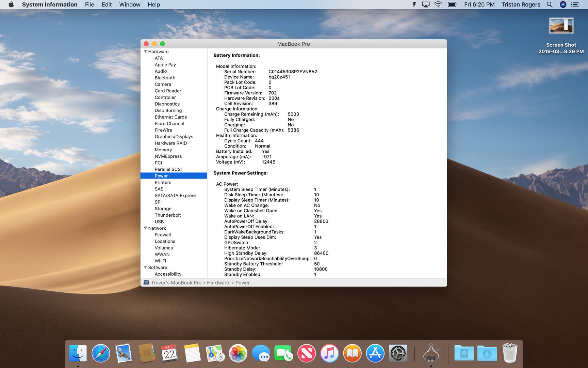Open Messages from the Dock
Screen dimensions: 588x368
coord(261,353)
